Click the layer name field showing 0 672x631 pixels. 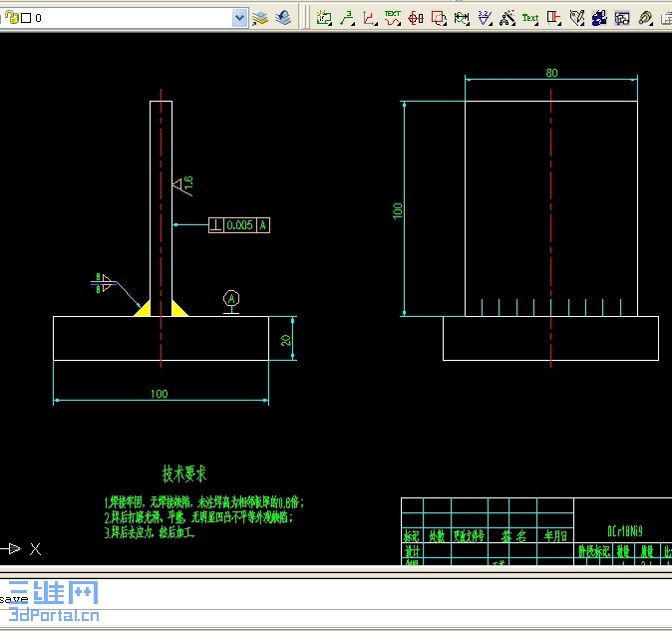[125, 18]
